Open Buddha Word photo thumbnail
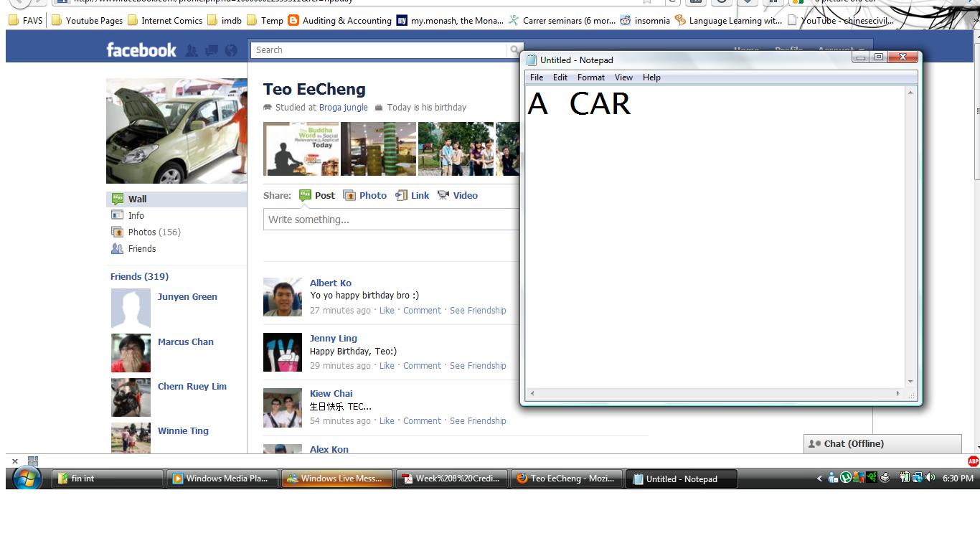 pyautogui.click(x=301, y=149)
